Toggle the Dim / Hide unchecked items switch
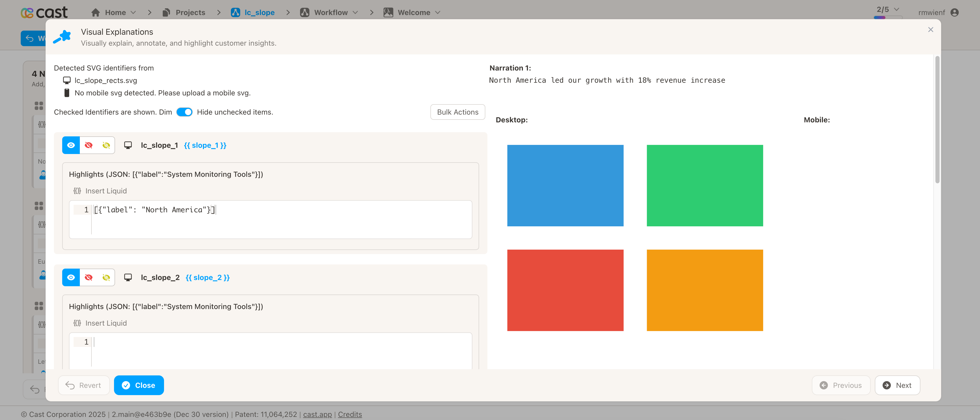980x420 pixels. (x=184, y=112)
